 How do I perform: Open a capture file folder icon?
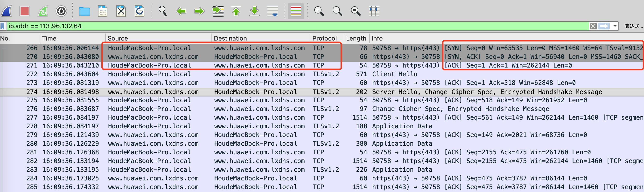point(84,11)
